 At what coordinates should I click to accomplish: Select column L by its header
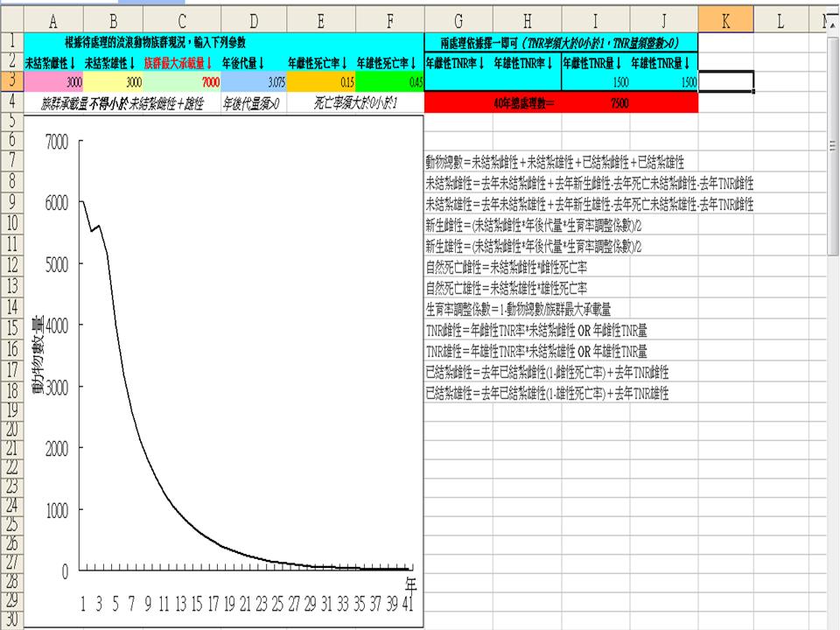point(781,21)
